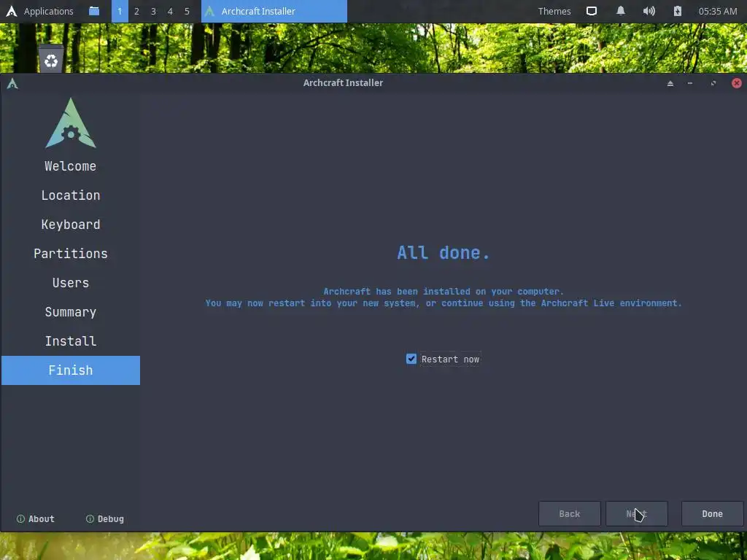Close the Archcraft Installer window

pyautogui.click(x=737, y=83)
